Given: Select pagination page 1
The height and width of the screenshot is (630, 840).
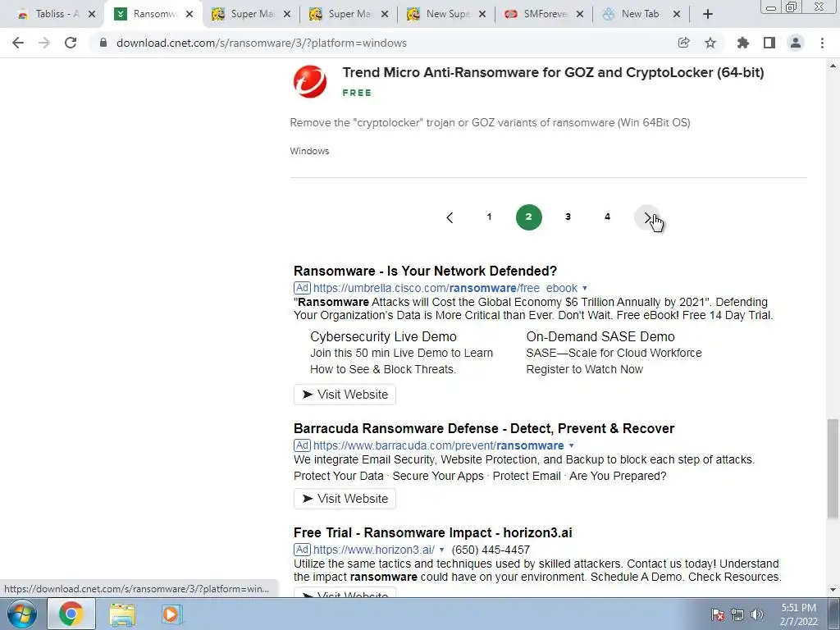Looking at the screenshot, I should pos(489,217).
